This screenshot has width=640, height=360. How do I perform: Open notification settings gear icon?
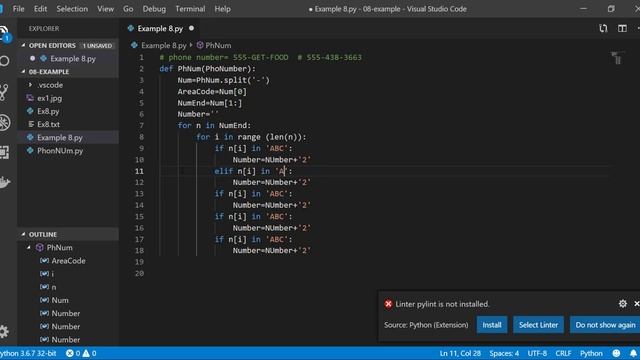coord(622,303)
